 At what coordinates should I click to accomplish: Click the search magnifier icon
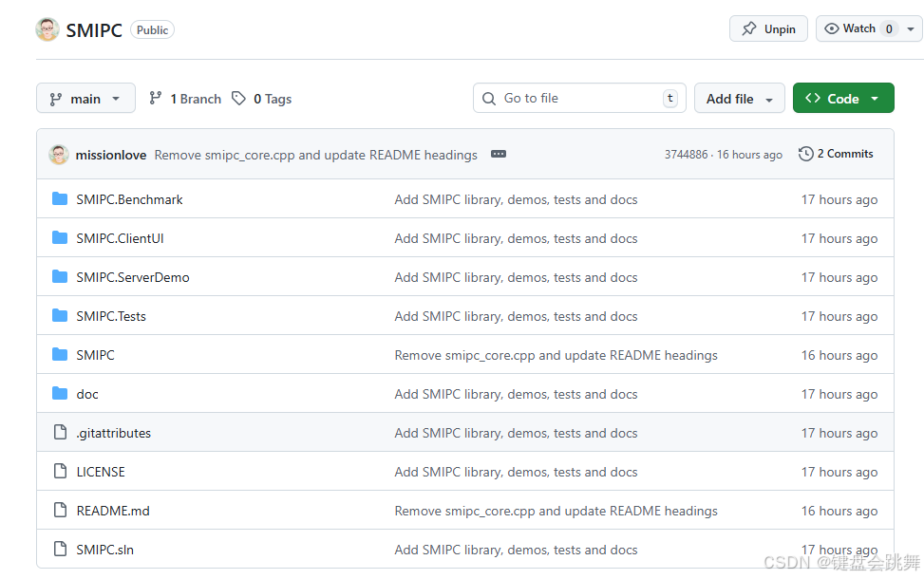(x=489, y=99)
